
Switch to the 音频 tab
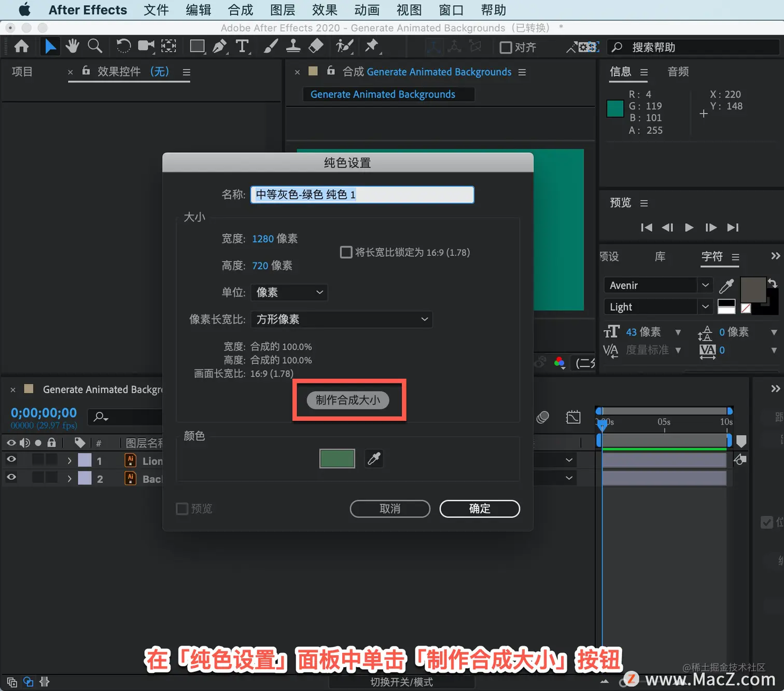(678, 72)
